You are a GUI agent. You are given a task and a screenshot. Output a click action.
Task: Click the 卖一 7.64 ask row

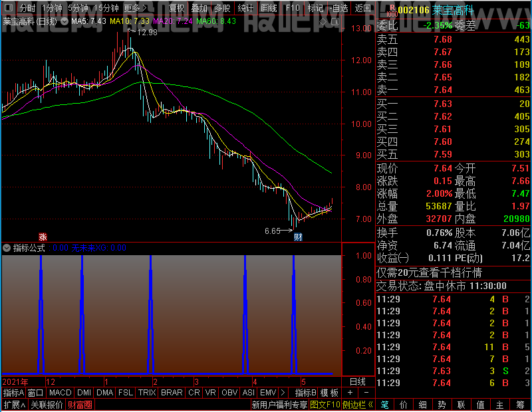point(453,90)
